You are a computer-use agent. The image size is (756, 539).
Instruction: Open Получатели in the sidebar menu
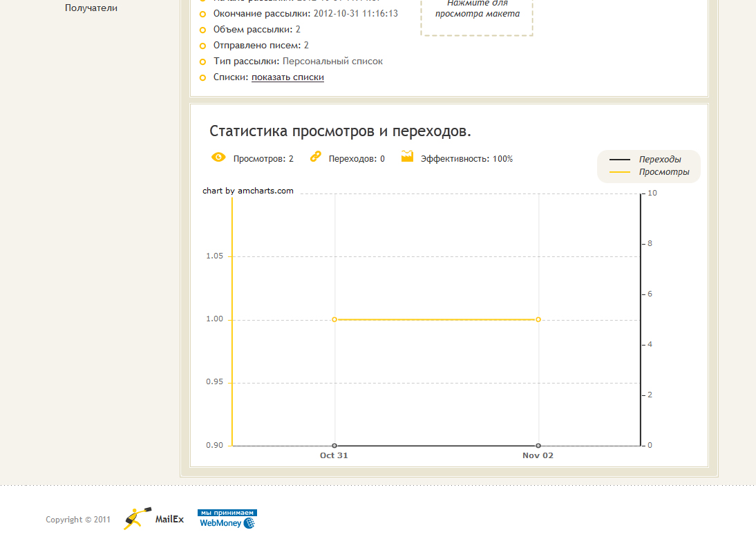(91, 8)
